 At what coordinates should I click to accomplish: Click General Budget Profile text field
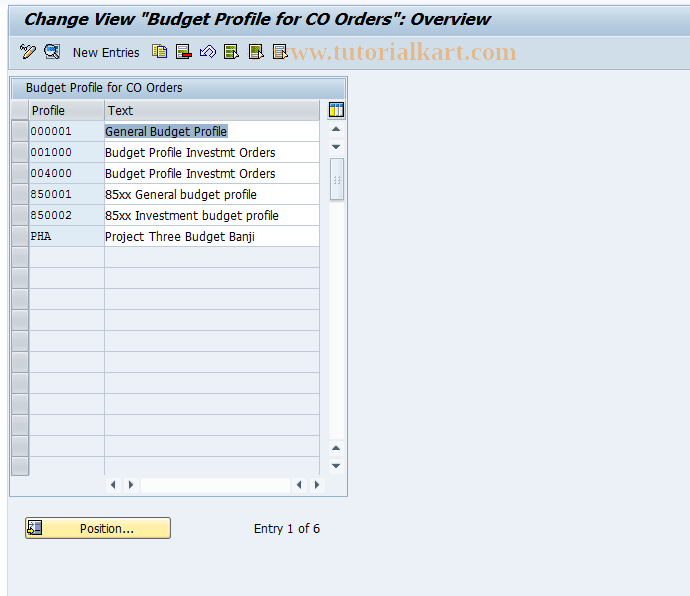pos(212,131)
